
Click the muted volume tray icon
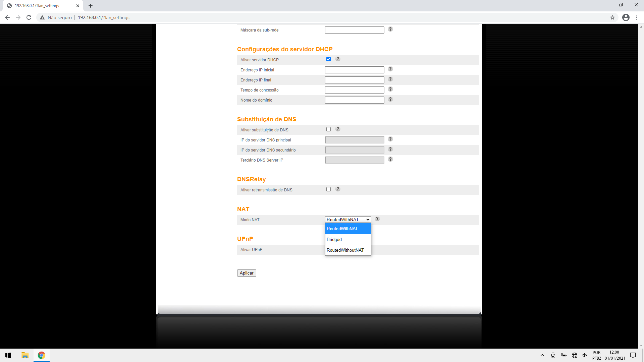(585, 355)
